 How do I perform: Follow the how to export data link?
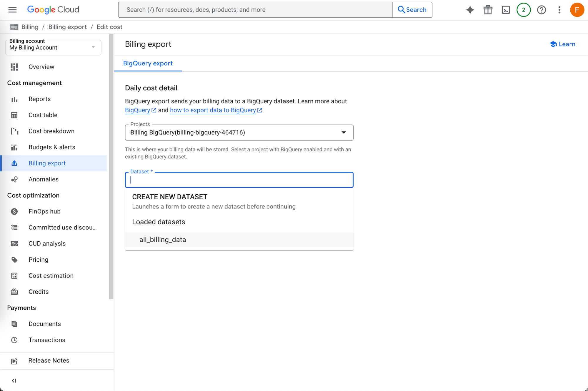coord(213,110)
